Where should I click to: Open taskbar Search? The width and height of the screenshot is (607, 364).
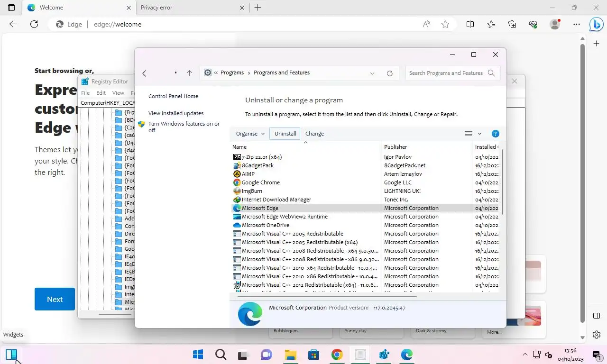point(221,355)
